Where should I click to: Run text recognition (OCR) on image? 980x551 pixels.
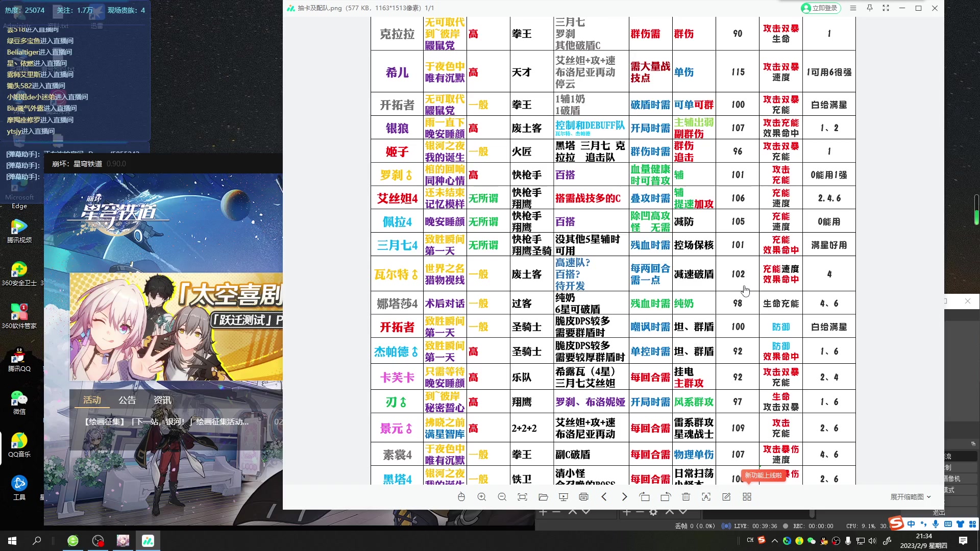tap(706, 497)
